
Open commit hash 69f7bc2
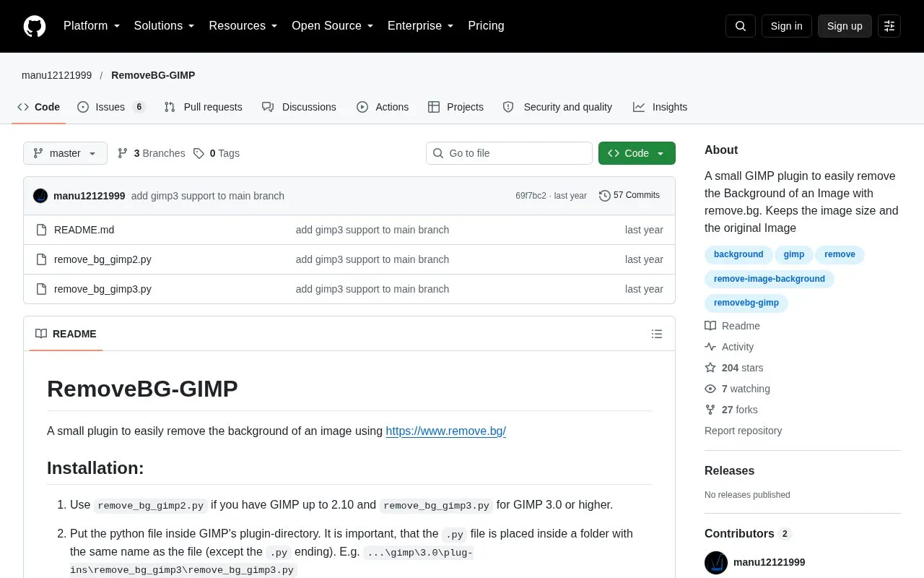[x=531, y=196]
